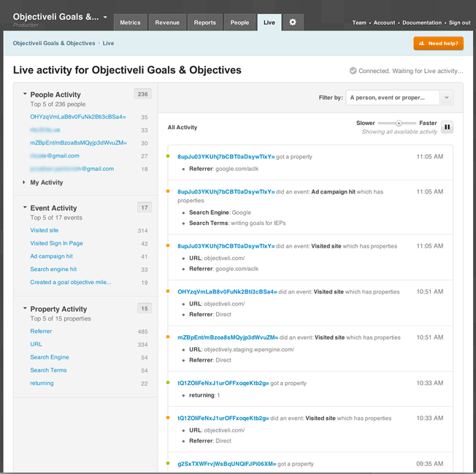This screenshot has height=474, width=476.
Task: Switch to the Revenue tab
Action: 167,23
